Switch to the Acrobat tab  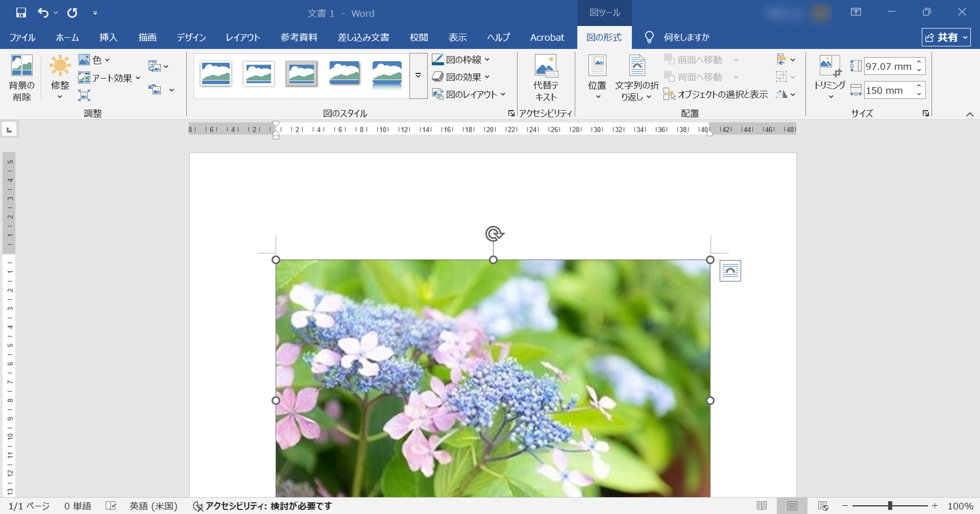(x=547, y=37)
